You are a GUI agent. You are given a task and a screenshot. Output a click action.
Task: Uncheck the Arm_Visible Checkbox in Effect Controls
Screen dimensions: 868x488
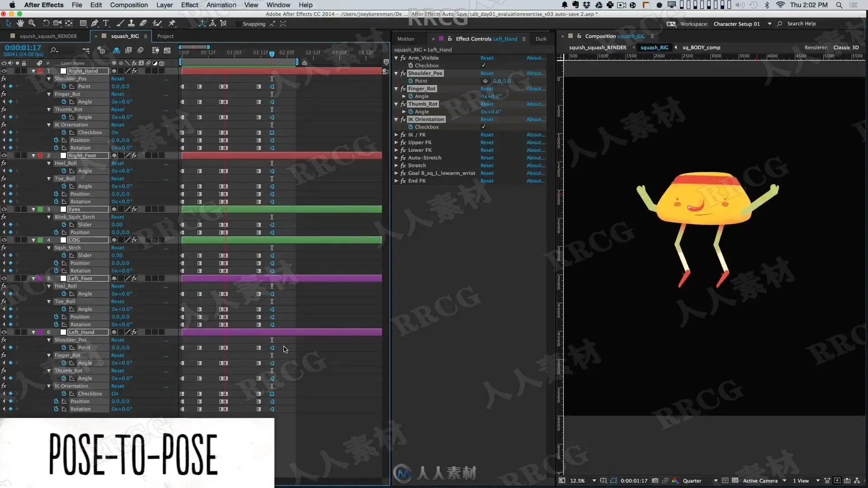point(483,66)
